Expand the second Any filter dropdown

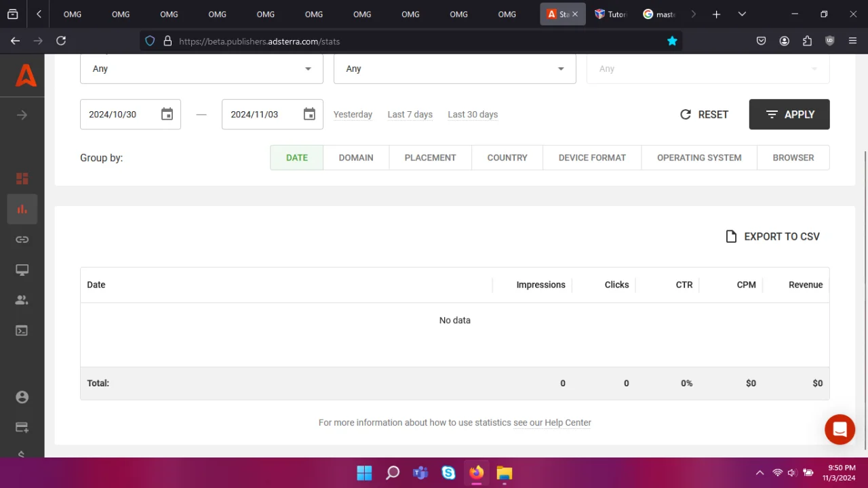point(455,68)
